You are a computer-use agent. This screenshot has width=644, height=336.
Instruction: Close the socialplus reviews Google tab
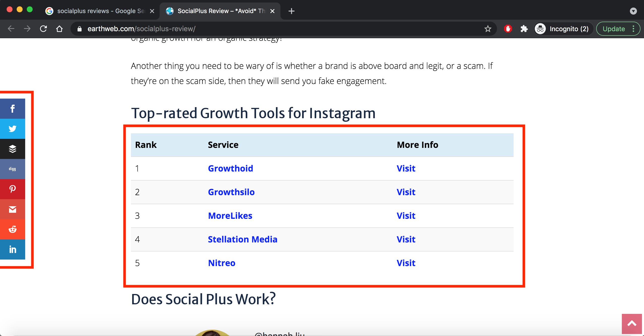click(x=152, y=11)
